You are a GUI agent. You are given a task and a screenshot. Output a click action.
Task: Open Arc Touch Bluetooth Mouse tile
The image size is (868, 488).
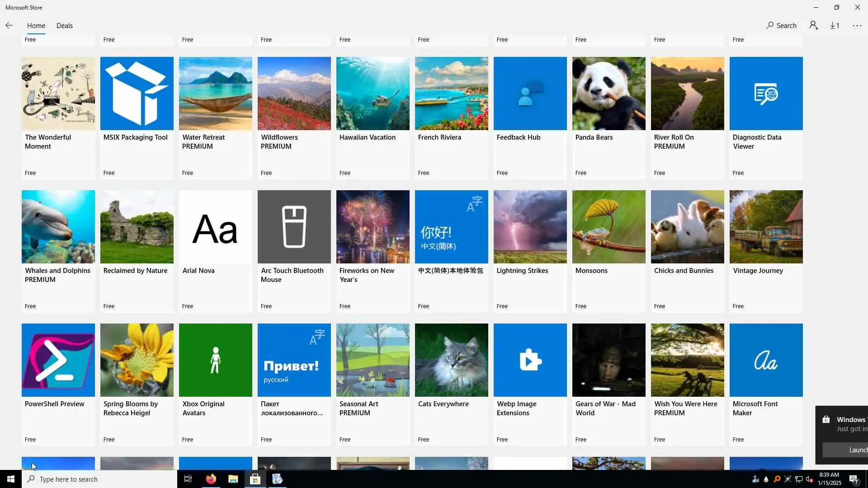coord(294,227)
